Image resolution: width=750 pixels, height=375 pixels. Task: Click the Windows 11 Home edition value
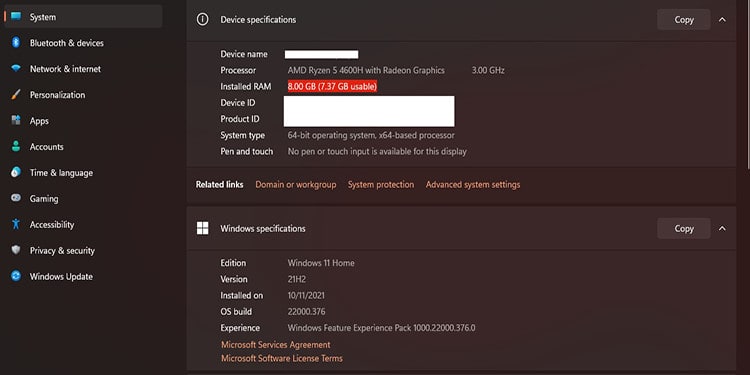pyautogui.click(x=321, y=263)
